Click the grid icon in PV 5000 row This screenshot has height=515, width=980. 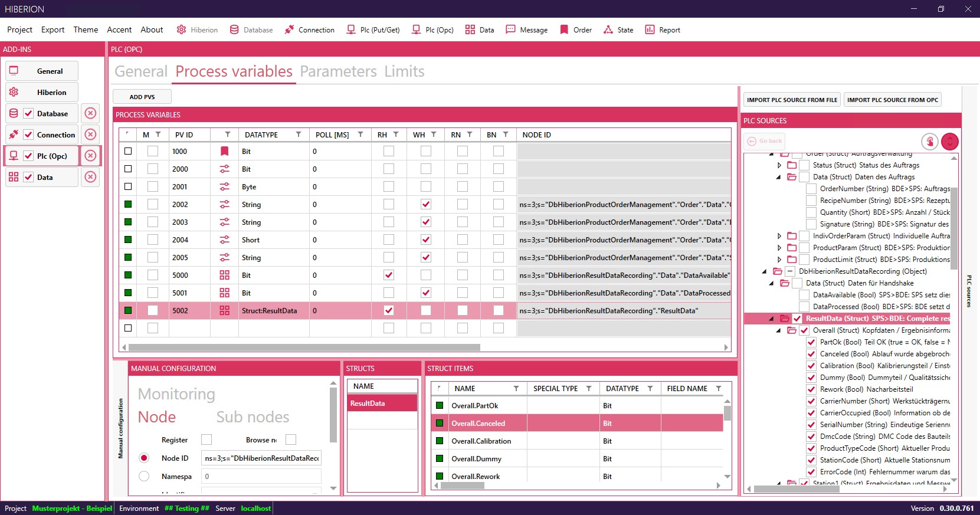tap(224, 275)
